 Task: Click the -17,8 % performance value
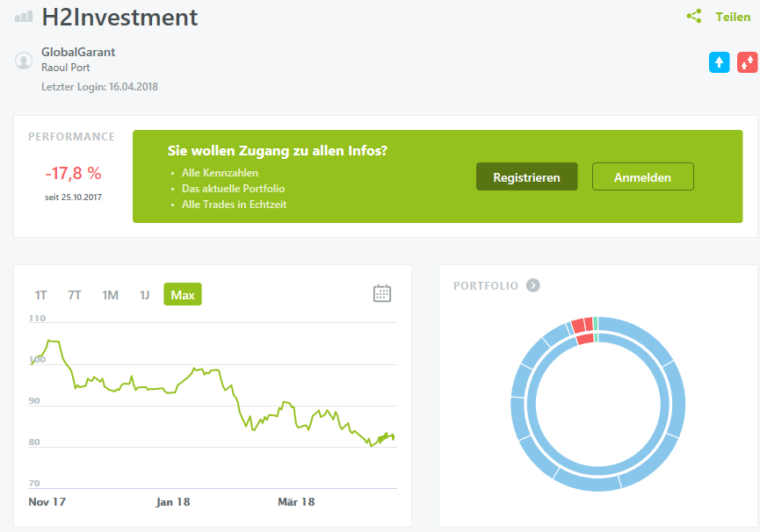coord(74,173)
